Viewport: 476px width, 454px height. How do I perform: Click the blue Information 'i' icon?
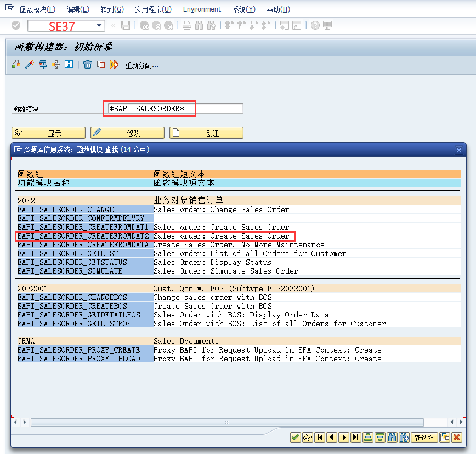coord(69,64)
